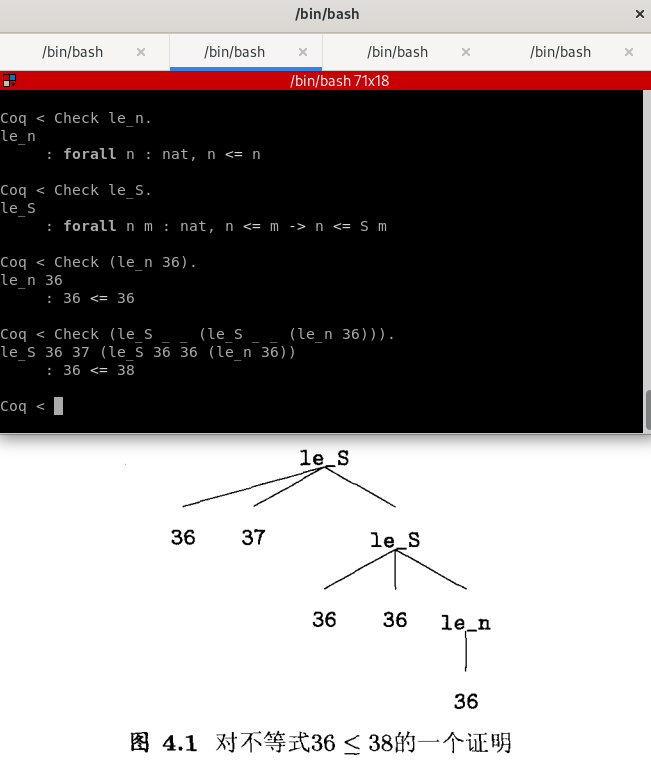
Task: Close the fourth /bin/bash tab
Action: (629, 52)
